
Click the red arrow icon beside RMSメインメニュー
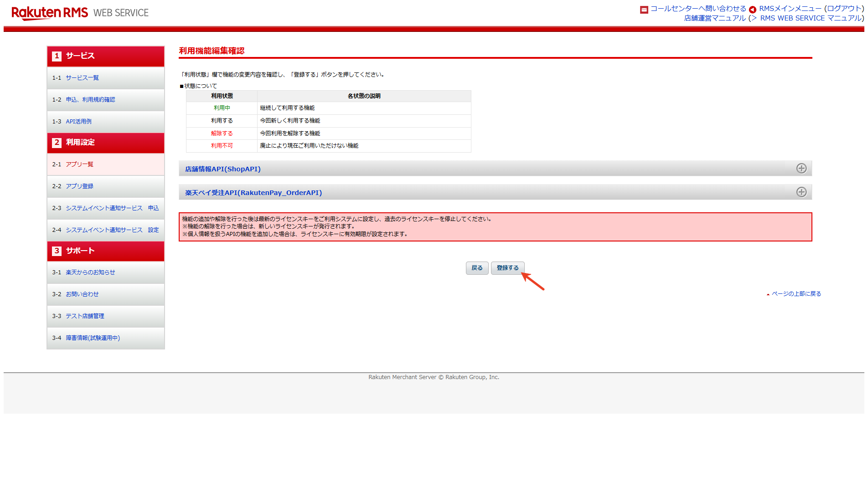[x=753, y=10]
